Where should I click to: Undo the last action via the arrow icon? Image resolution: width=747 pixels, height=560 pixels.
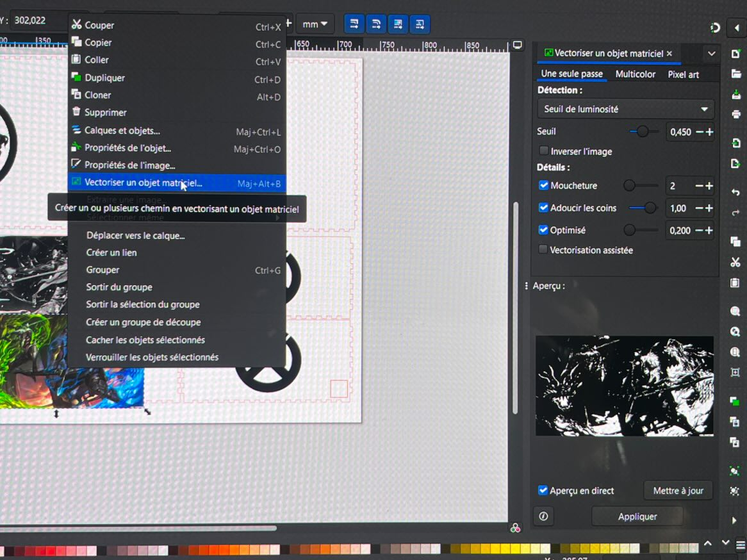tap(735, 192)
